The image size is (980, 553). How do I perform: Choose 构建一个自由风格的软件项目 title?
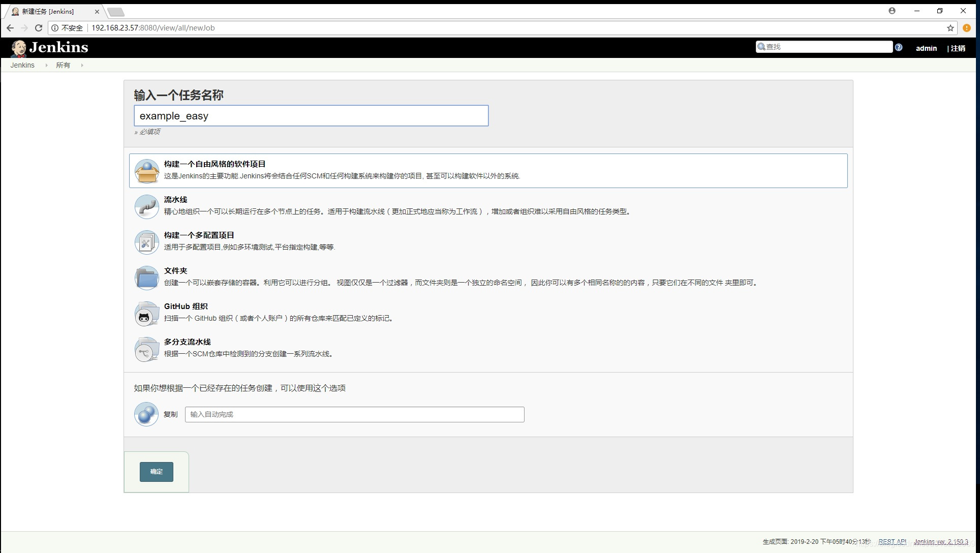tap(215, 164)
